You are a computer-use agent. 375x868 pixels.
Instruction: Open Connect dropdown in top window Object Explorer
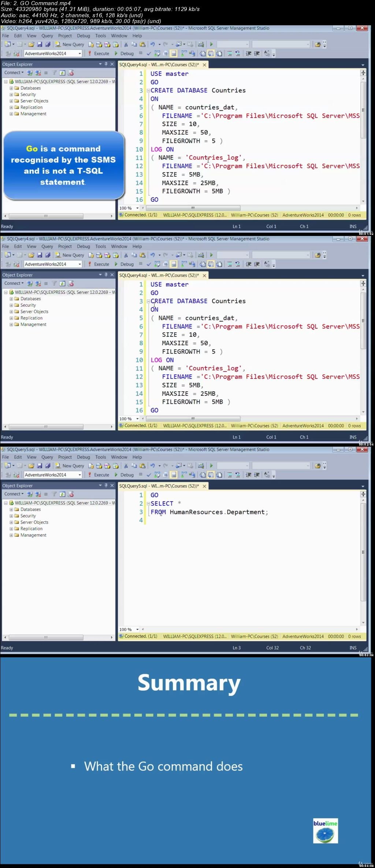[x=14, y=73]
